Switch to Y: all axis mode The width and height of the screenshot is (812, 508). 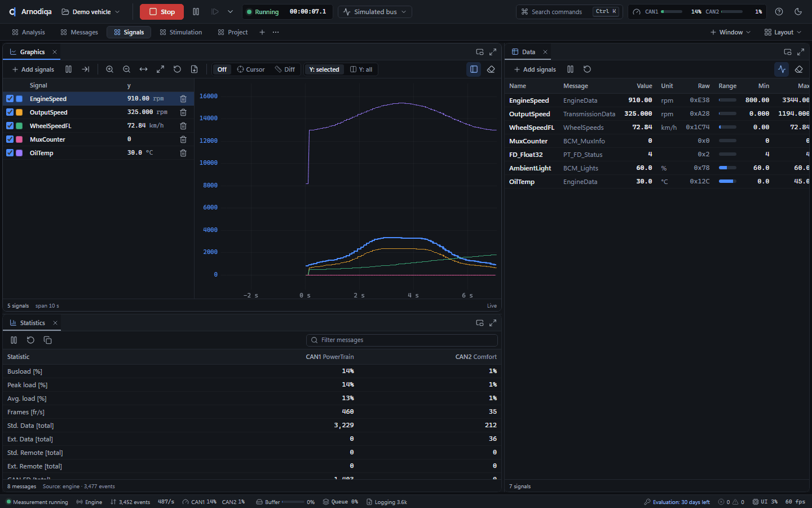(x=361, y=69)
